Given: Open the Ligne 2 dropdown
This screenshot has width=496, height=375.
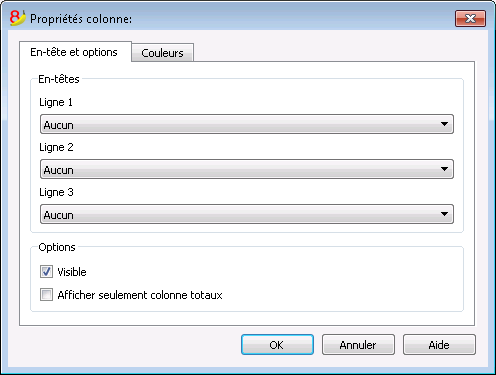Looking at the screenshot, I should (x=247, y=169).
